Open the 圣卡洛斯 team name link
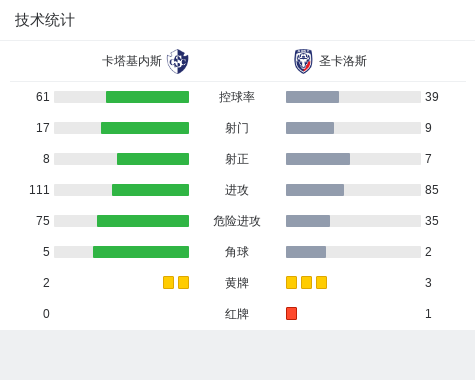475x380 pixels. [343, 61]
